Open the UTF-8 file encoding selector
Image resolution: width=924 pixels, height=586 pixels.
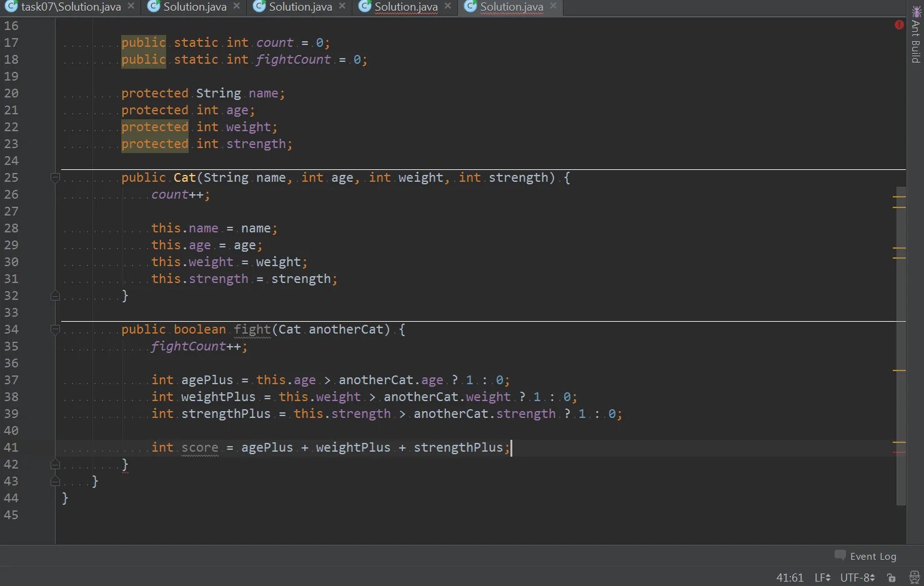pos(857,577)
